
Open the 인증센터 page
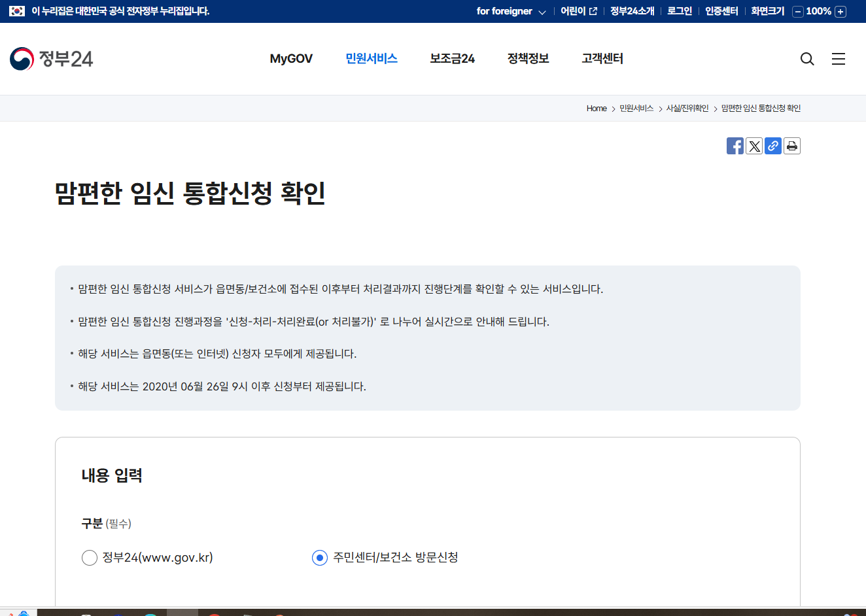tap(721, 10)
